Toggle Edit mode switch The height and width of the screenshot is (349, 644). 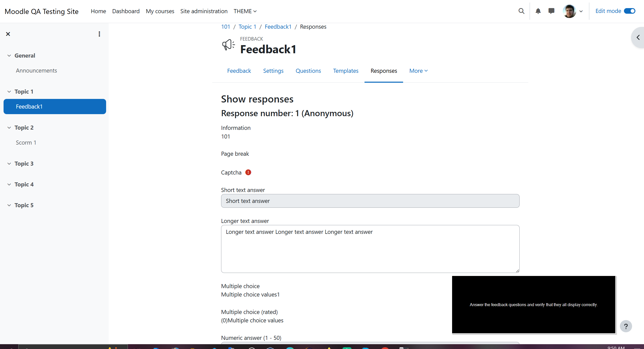pos(630,11)
